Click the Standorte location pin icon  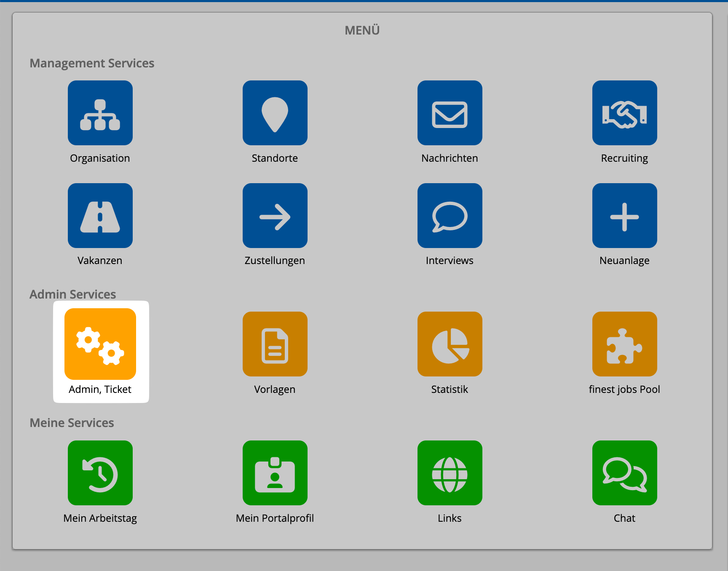click(275, 113)
